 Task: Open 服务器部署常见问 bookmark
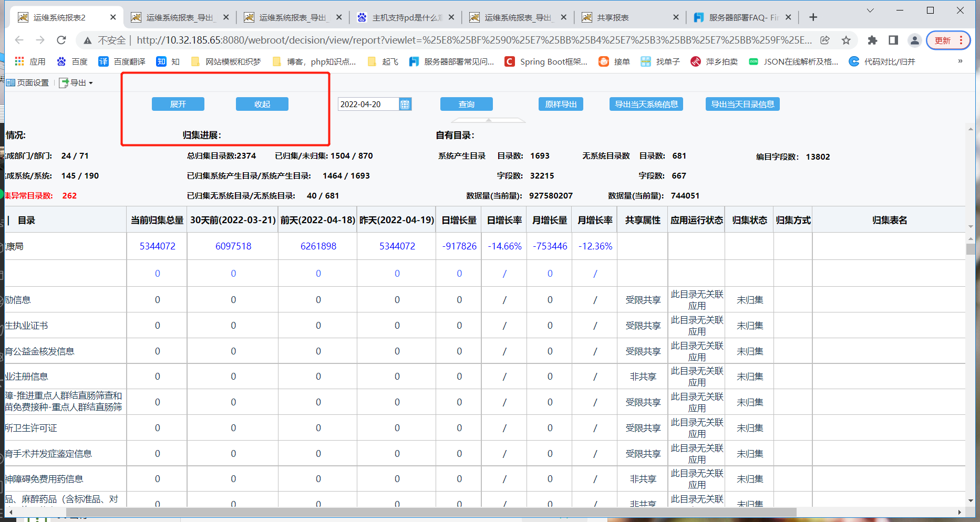pyautogui.click(x=452, y=61)
